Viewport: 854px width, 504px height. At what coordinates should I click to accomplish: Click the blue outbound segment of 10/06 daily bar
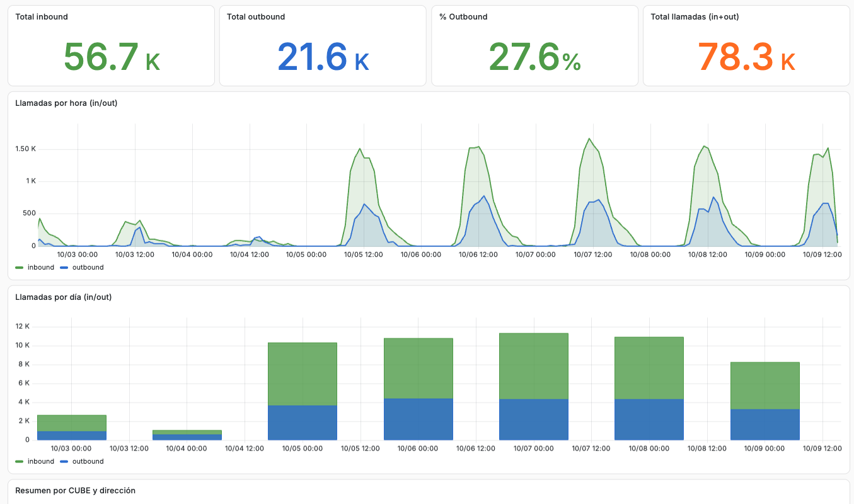pyautogui.click(x=418, y=419)
